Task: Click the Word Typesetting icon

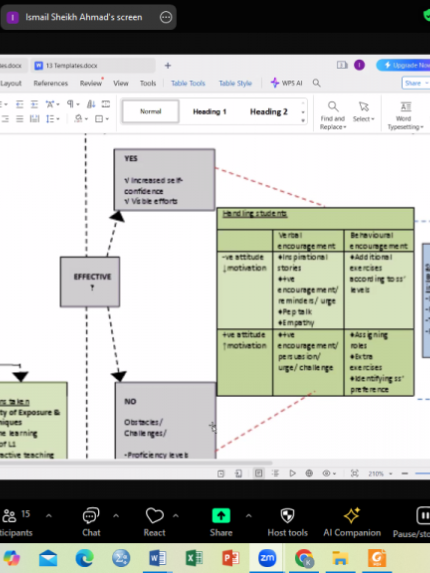Action: tap(406, 115)
